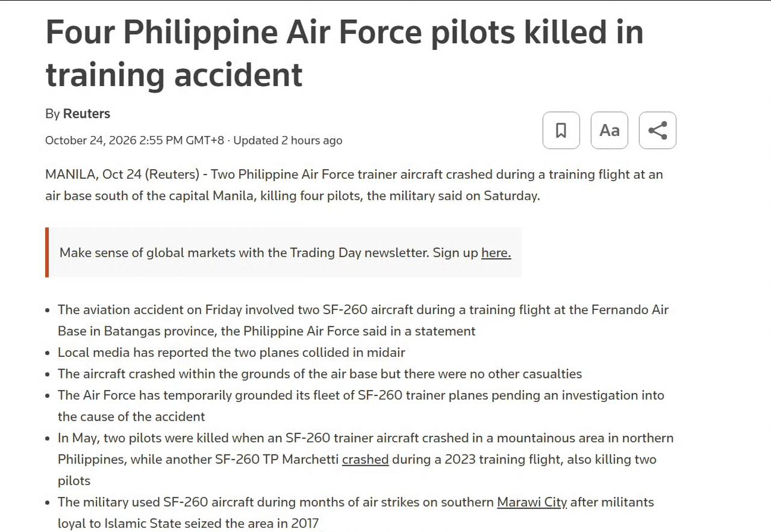Click the MANILA, Oct 24 lead paragraph
Viewport: 771px width, 532px height.
pos(354,185)
